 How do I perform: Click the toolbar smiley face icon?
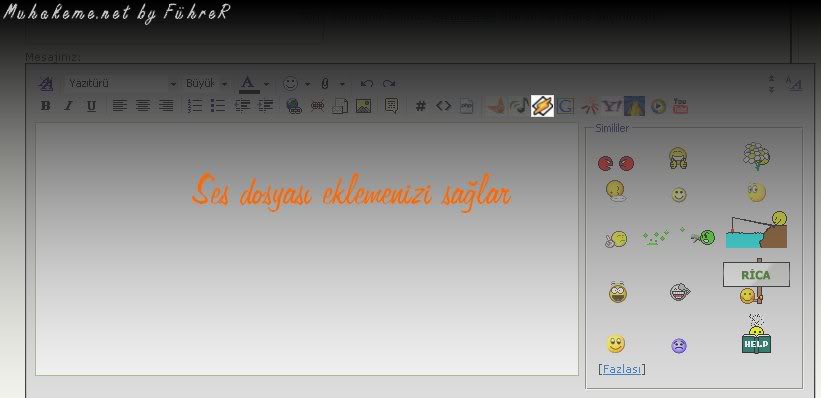tap(290, 83)
